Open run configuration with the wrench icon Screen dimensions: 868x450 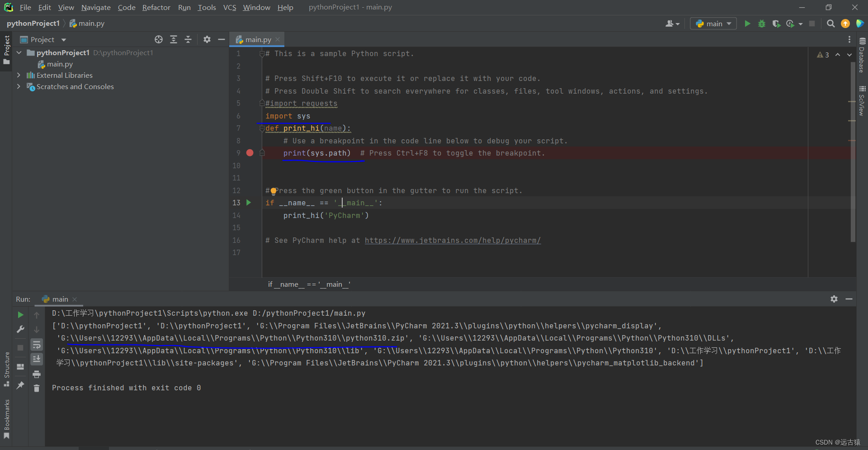[20, 329]
